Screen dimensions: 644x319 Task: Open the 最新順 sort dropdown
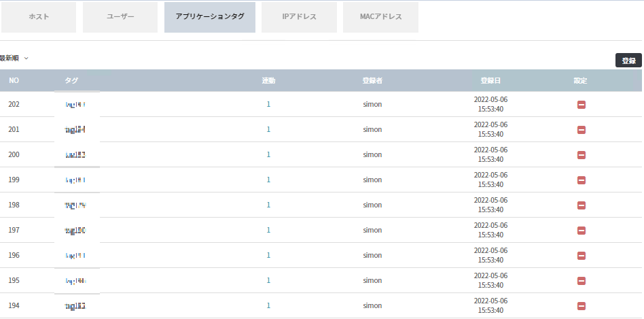[x=14, y=58]
